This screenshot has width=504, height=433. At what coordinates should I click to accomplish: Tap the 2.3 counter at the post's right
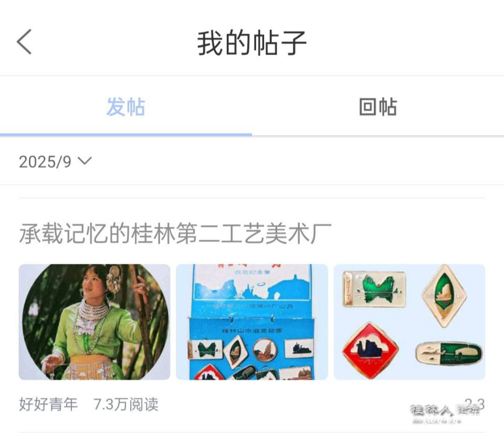pyautogui.click(x=475, y=404)
